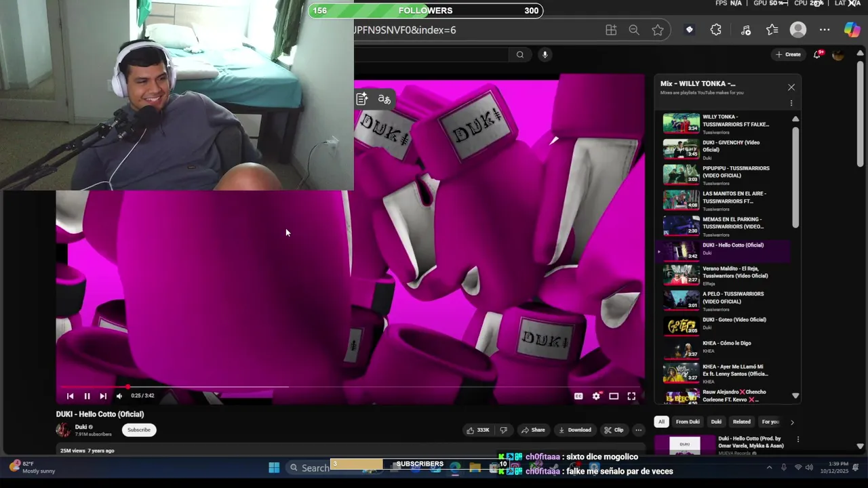Play DUKI - Goteo (Video Oficial)
868x488 pixels.
(722, 325)
